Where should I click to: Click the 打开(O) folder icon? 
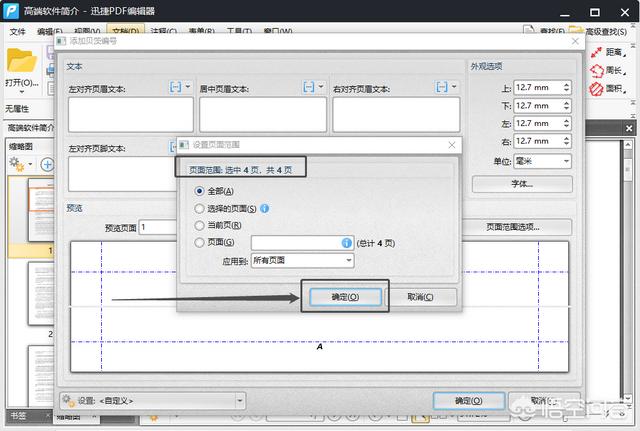22,61
